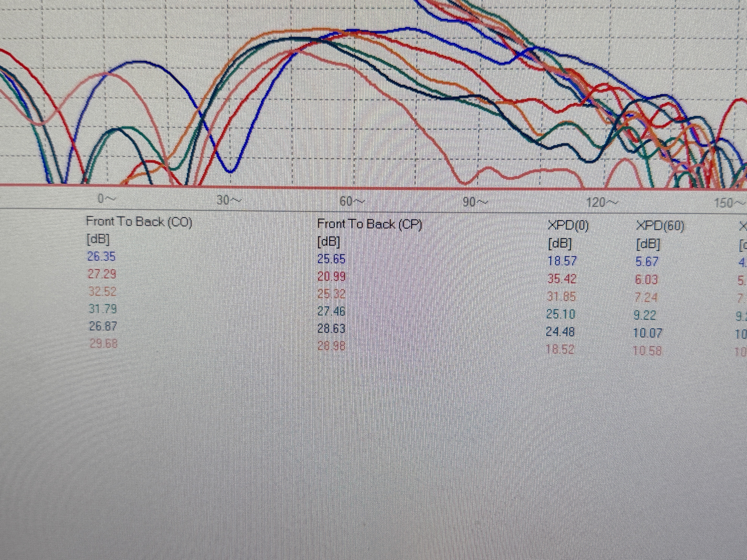
Task: Click the [dB] unit under Front To Back (CO)
Action: tap(98, 239)
